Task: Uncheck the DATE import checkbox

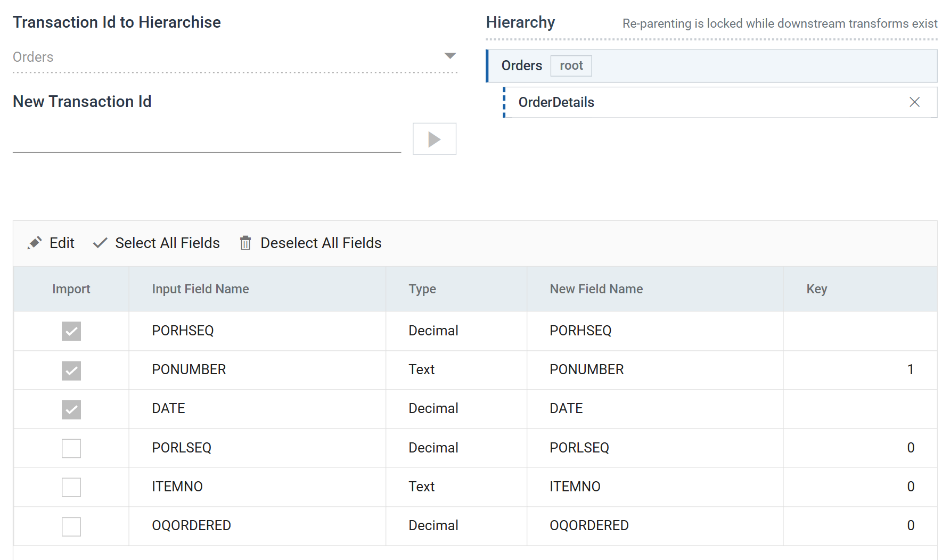Action: tap(71, 409)
